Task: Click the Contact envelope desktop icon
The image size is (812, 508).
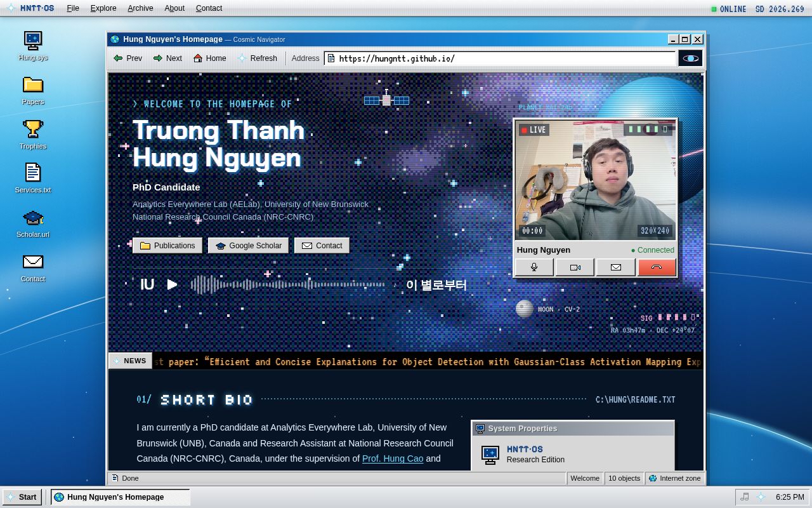Action: click(x=33, y=268)
